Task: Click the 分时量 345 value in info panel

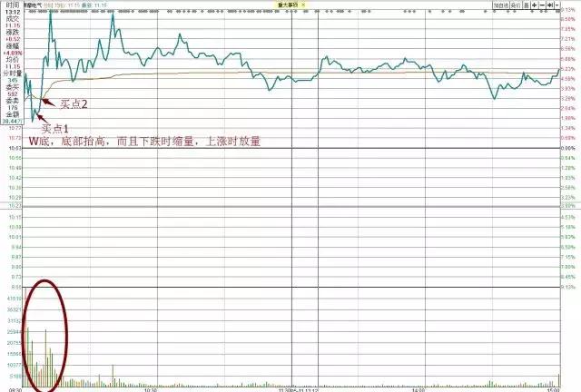Action: (13, 81)
